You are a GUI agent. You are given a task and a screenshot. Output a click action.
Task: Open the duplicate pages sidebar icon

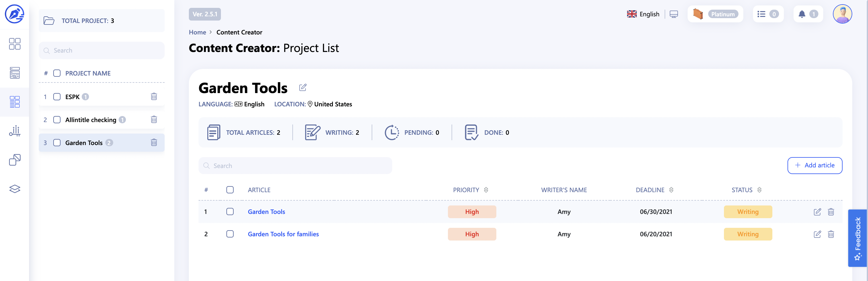[15, 160]
